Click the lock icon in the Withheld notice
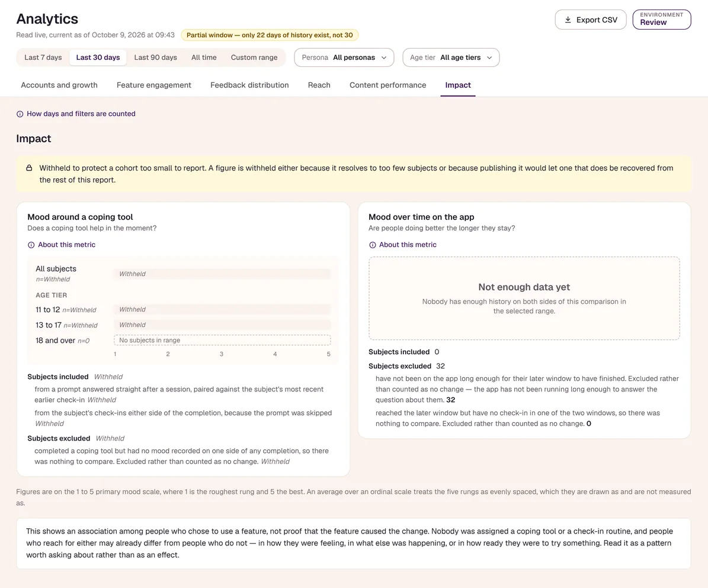Image resolution: width=708 pixels, height=588 pixels. tap(29, 168)
